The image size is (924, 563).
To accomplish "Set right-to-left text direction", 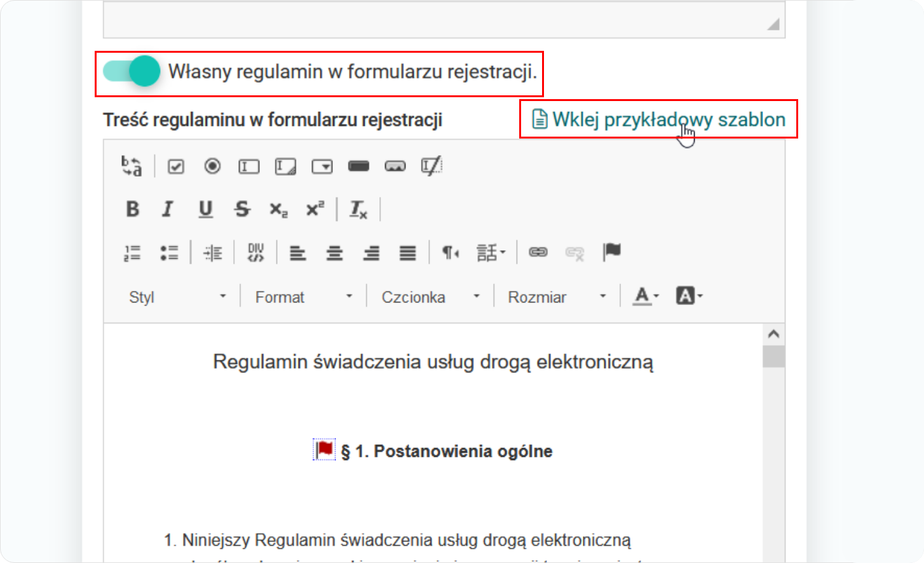I will point(451,253).
